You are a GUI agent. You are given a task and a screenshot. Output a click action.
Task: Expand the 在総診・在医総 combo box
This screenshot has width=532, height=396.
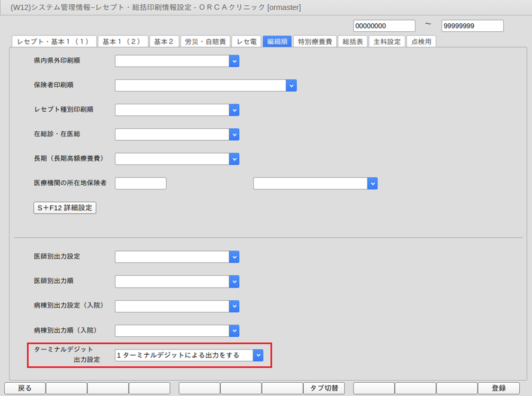click(x=234, y=134)
